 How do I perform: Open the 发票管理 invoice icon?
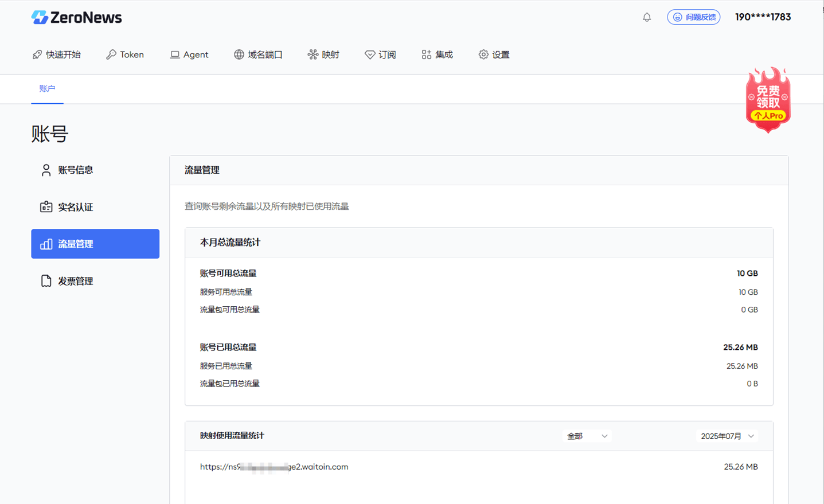pos(46,281)
